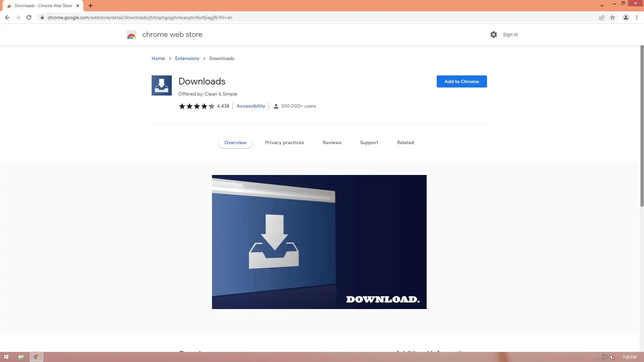Navigate to Extensions breadcrumb link
The height and width of the screenshot is (362, 644).
pyautogui.click(x=187, y=58)
